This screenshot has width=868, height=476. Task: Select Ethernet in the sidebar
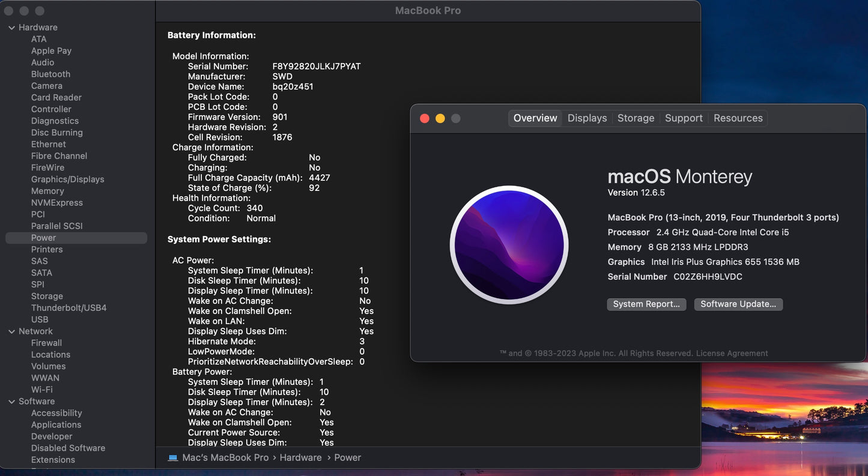pos(49,144)
